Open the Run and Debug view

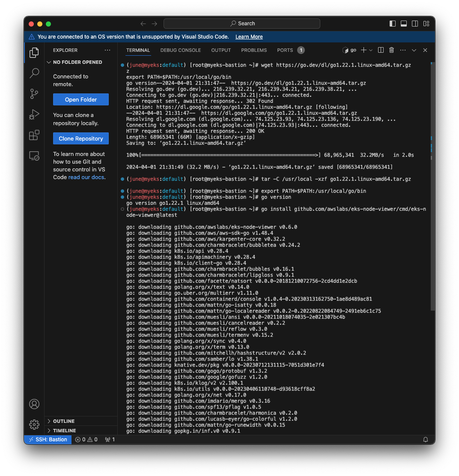point(34,114)
